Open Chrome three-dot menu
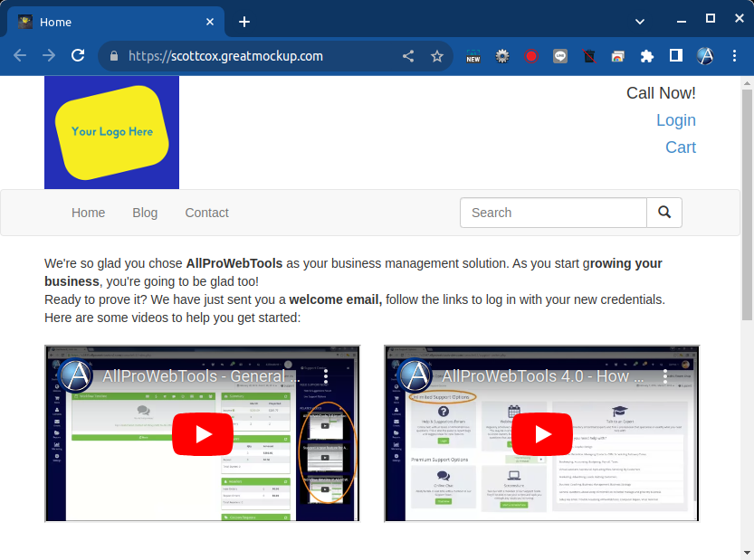Image resolution: width=754 pixels, height=560 pixels. click(734, 56)
